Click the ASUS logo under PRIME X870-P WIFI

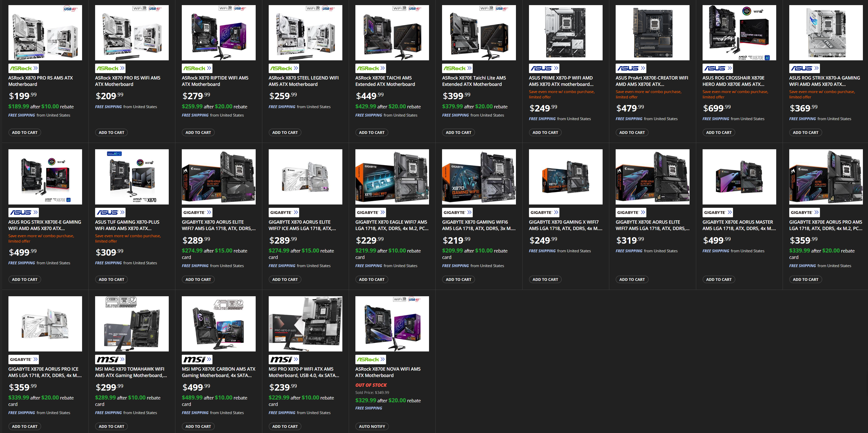pos(543,68)
